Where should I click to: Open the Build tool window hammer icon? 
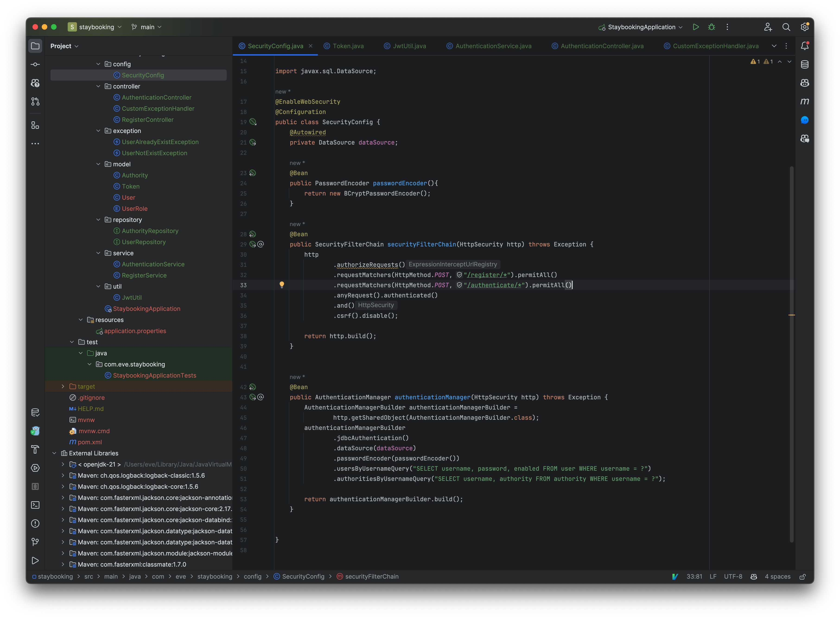tap(35, 449)
